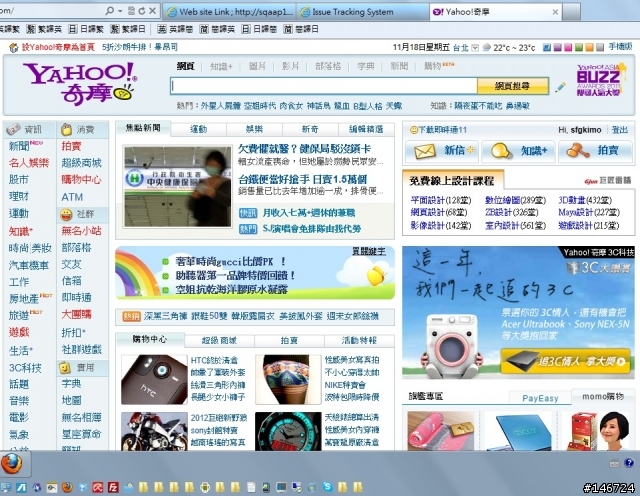This screenshot has width=640, height=496.
Task: Open headline 台鐵便當好搶手 日賣1.5萬個
Action: click(x=302, y=179)
